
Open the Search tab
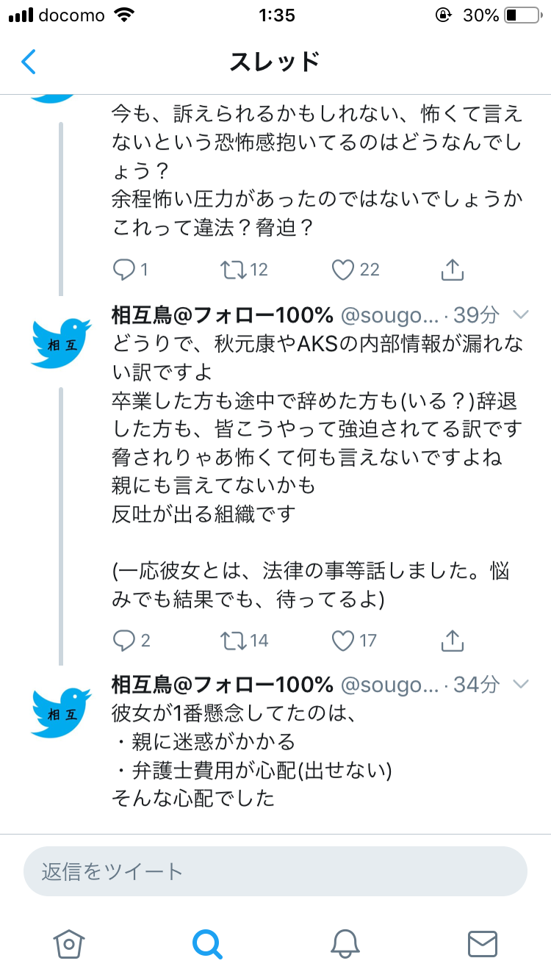click(206, 943)
